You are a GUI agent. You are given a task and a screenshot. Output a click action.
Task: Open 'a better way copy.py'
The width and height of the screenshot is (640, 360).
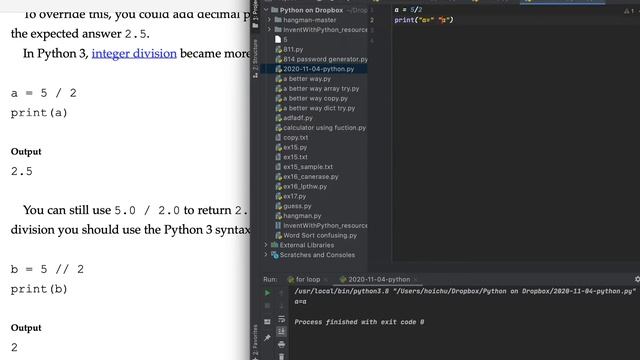pyautogui.click(x=311, y=98)
